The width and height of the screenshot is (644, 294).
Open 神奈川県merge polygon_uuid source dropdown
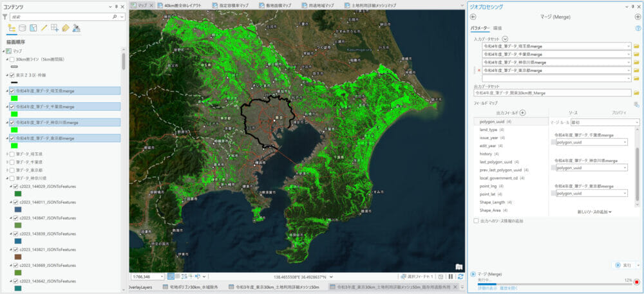pos(625,168)
